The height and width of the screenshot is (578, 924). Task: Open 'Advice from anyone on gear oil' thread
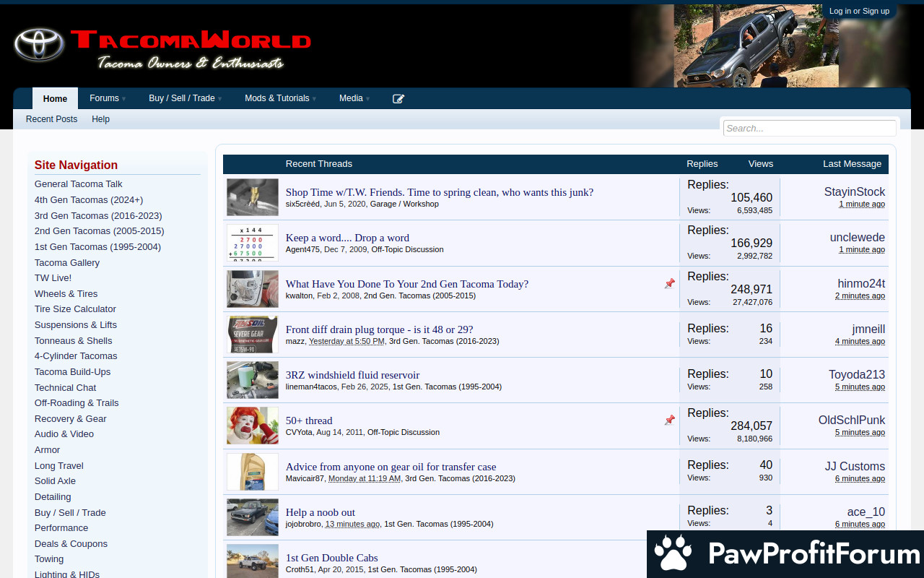click(x=391, y=467)
